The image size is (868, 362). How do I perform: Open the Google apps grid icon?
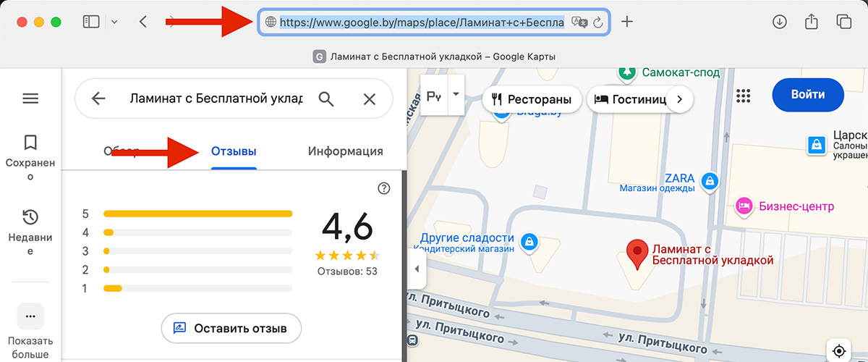[743, 96]
